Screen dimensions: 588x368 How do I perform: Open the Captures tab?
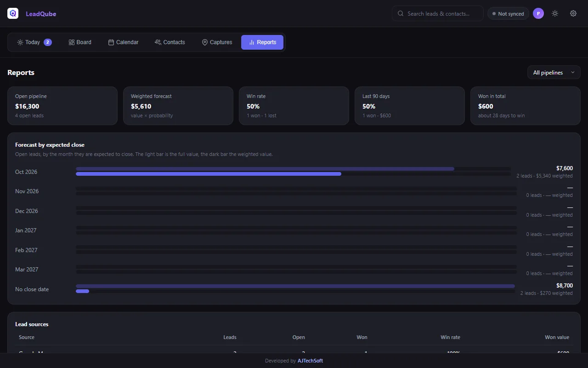point(217,42)
